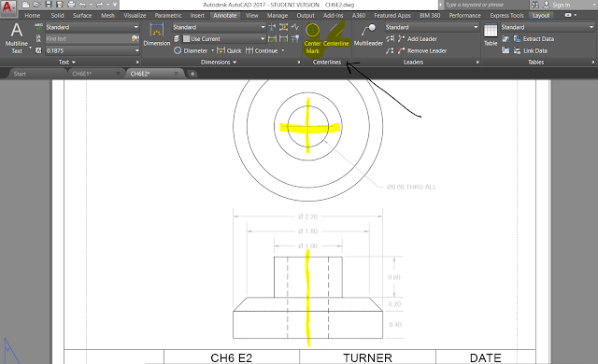Click the Save As icon in Quick Access
The width and height of the screenshot is (598, 364).
coord(60,5)
